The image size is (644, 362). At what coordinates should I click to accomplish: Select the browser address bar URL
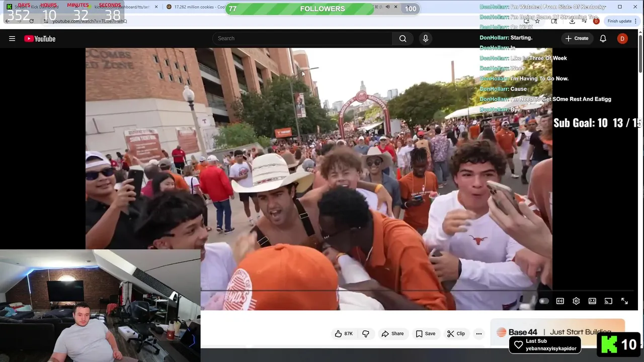tap(90, 21)
